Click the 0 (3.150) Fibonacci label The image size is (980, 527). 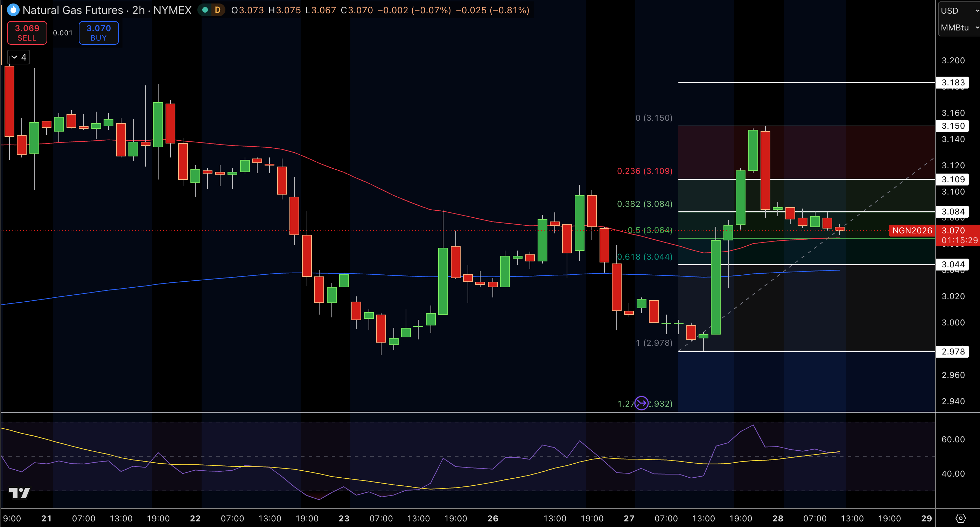point(653,118)
